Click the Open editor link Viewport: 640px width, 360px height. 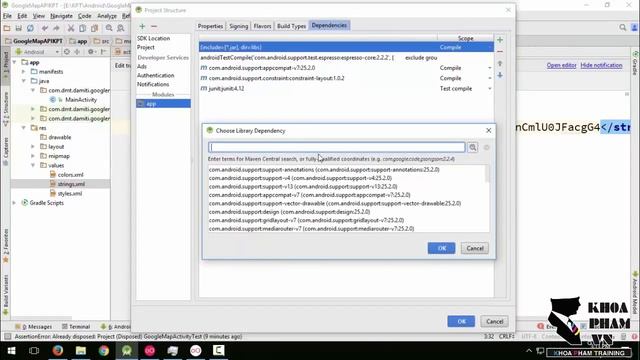coord(561,65)
